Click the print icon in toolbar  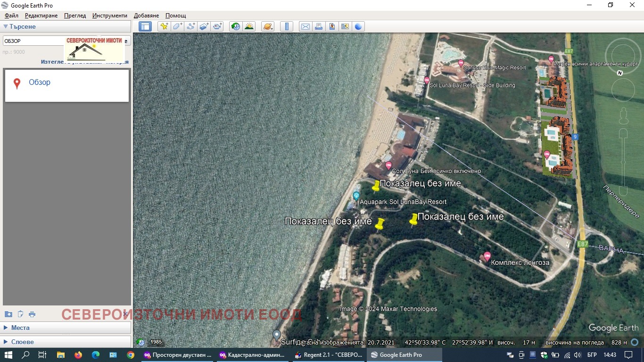point(319,26)
